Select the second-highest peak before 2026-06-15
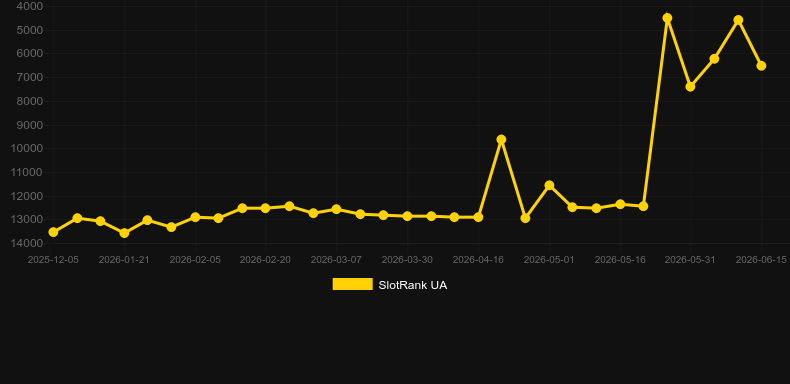The image size is (790, 384). pyautogui.click(x=738, y=20)
